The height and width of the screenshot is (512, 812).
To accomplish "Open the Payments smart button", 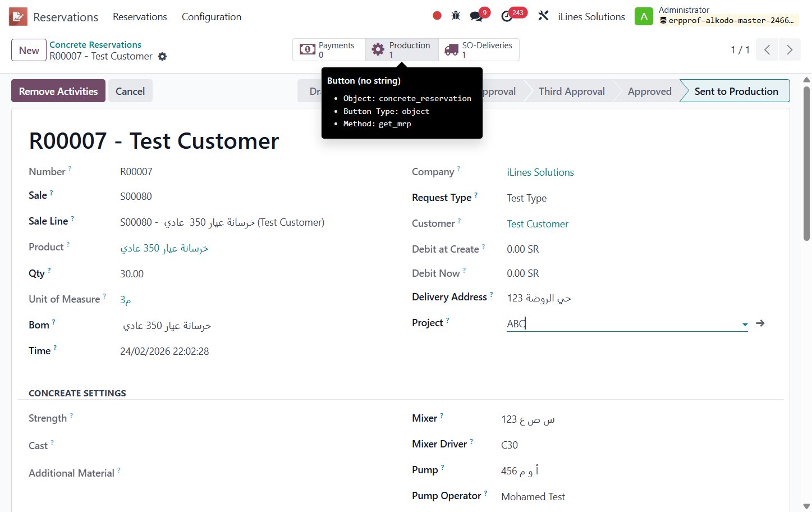I will tap(329, 50).
